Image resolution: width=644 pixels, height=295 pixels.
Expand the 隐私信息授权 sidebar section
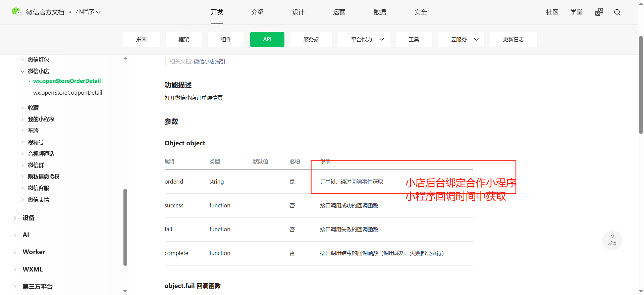point(22,177)
